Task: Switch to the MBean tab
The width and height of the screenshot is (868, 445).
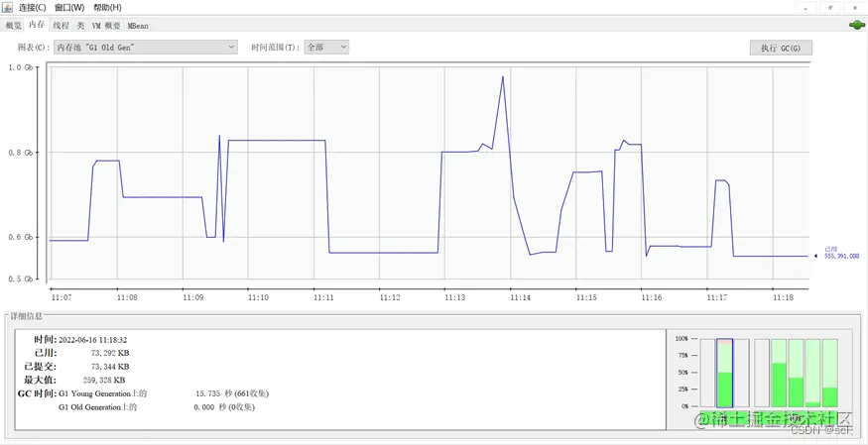Action: pyautogui.click(x=138, y=26)
